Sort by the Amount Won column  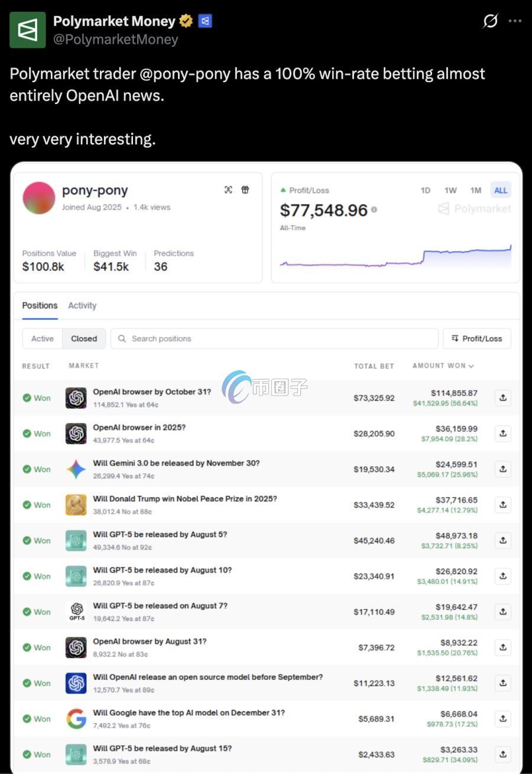443,366
